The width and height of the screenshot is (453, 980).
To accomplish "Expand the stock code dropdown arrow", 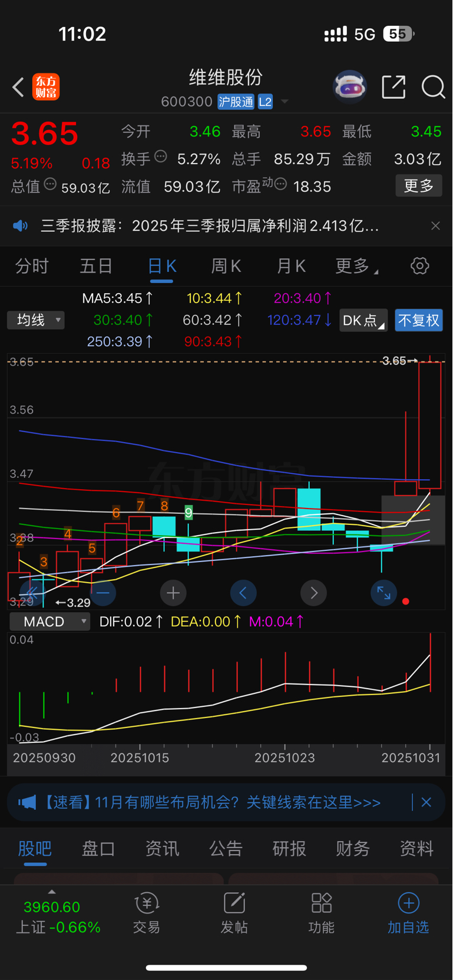I will (285, 102).
